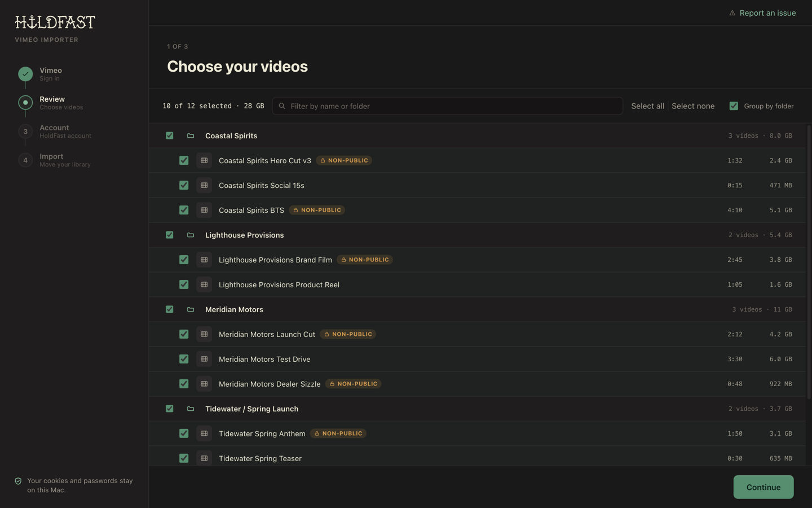Click '10 of 12 selected · 28 GB' text

(213, 106)
